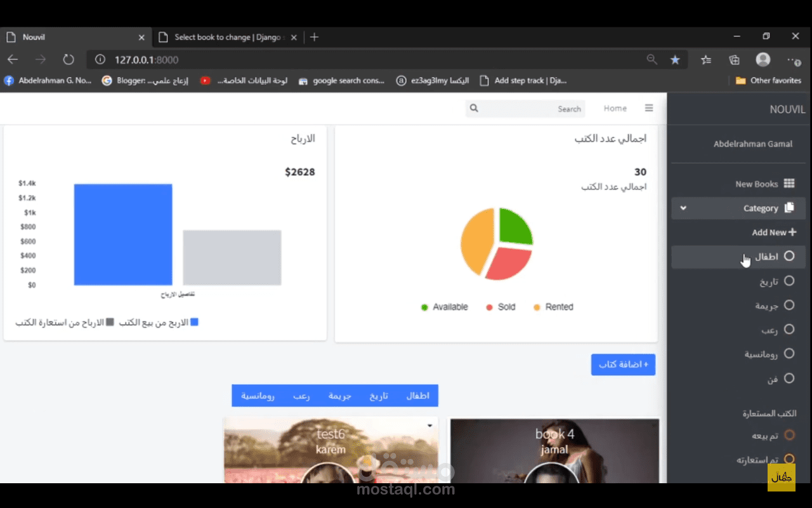The width and height of the screenshot is (812, 508).
Task: Switch to Select book to change Django tab
Action: (228, 37)
